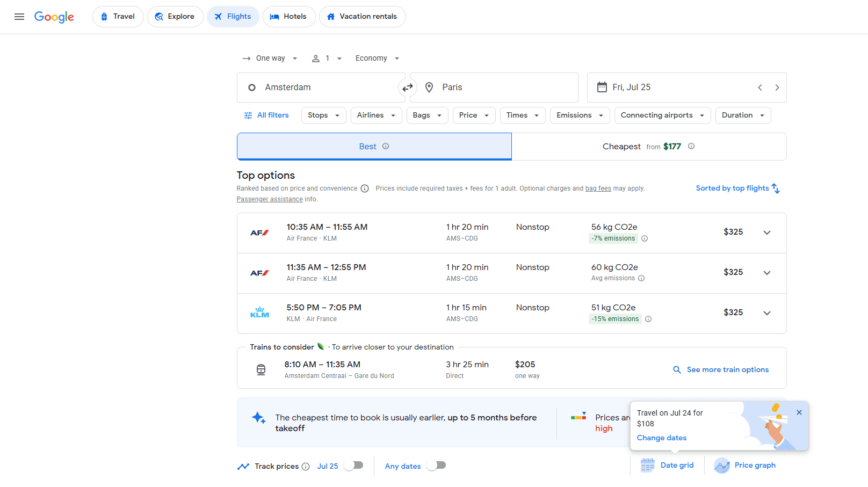The height and width of the screenshot is (487, 868).
Task: Click the Amsterdam origin field
Action: point(321,88)
